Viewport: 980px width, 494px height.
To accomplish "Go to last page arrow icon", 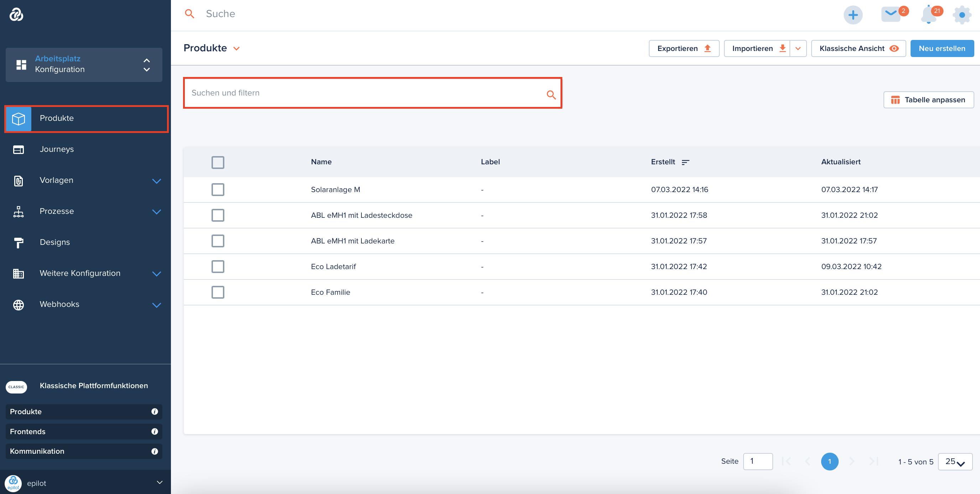I will pyautogui.click(x=874, y=461).
